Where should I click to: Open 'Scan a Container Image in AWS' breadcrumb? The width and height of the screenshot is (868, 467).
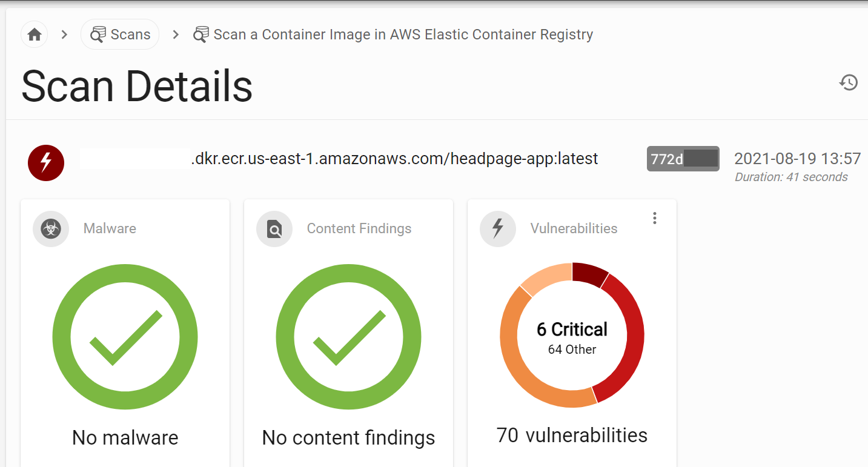coord(403,35)
